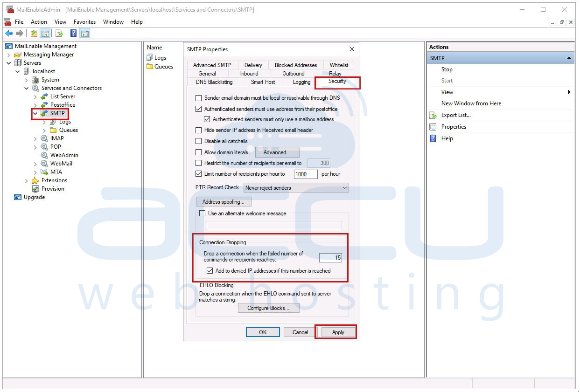
Task: Enable Sender email domain must be resolvable checkbox
Action: point(199,98)
